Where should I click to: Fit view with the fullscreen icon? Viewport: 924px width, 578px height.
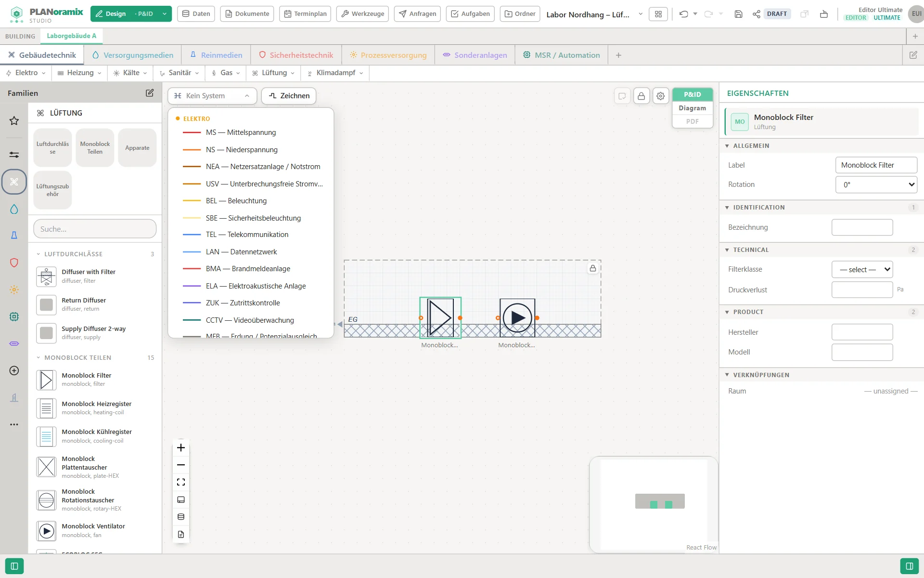pos(181,482)
